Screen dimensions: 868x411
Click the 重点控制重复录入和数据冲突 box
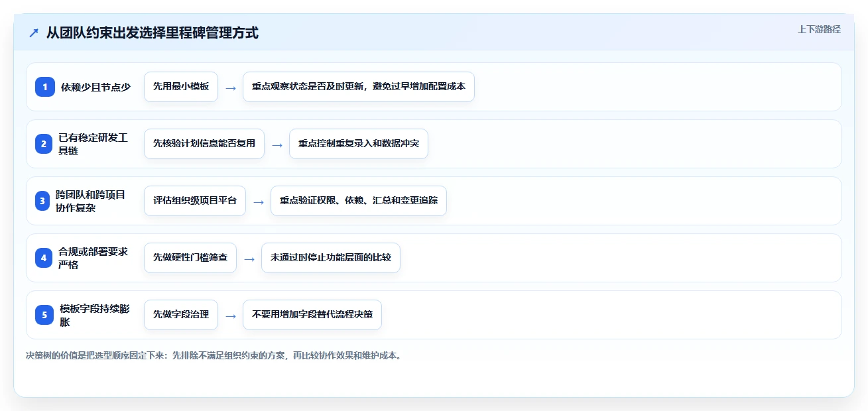[359, 144]
